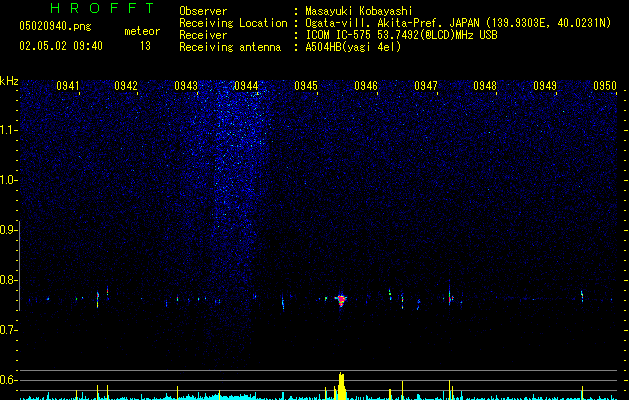Click observer name Masayuki Kobayashi

(359, 11)
